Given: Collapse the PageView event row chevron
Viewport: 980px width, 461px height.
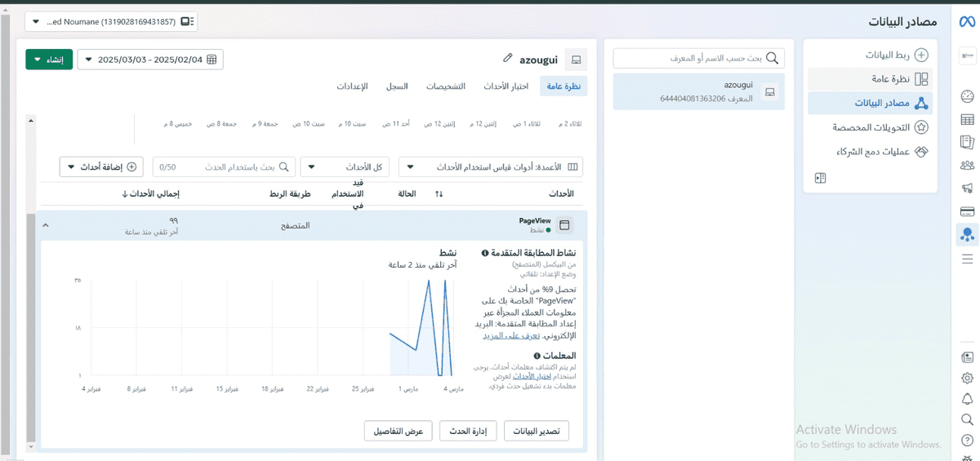Looking at the screenshot, I should 45,225.
